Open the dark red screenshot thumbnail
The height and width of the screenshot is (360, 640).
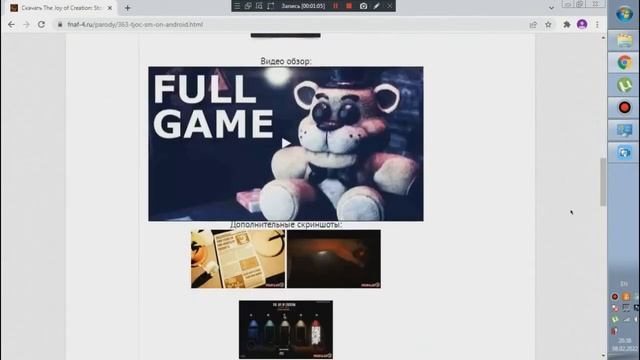point(334,259)
